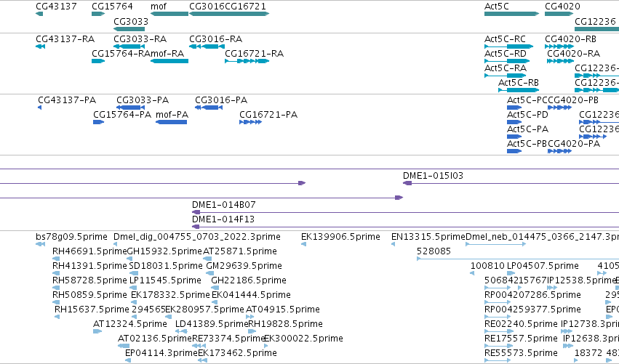619x364 pixels.
Task: Select the CG3033-PA protein label
Action: coord(143,100)
